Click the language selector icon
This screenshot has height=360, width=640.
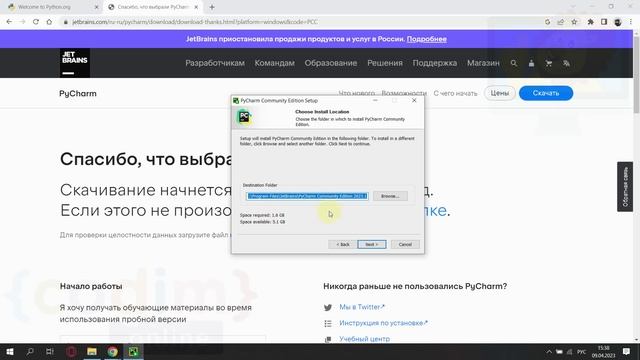pyautogui.click(x=566, y=63)
